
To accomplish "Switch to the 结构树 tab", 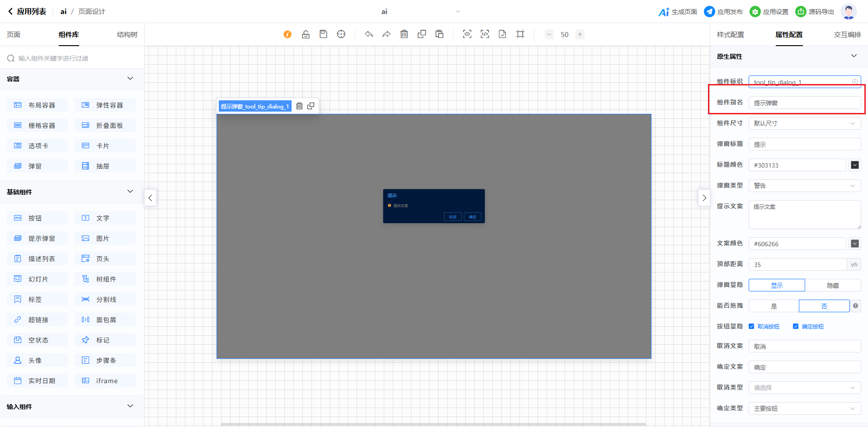I will coord(127,35).
